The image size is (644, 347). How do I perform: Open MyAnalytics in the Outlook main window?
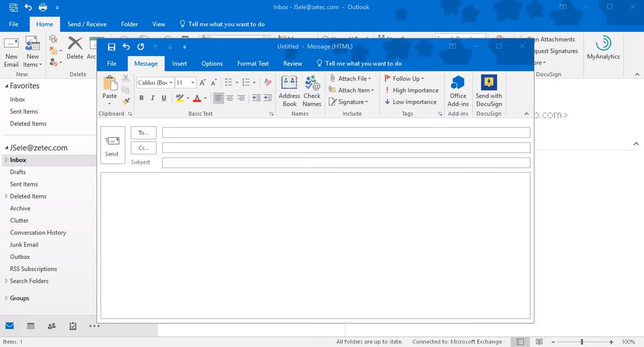click(x=603, y=48)
